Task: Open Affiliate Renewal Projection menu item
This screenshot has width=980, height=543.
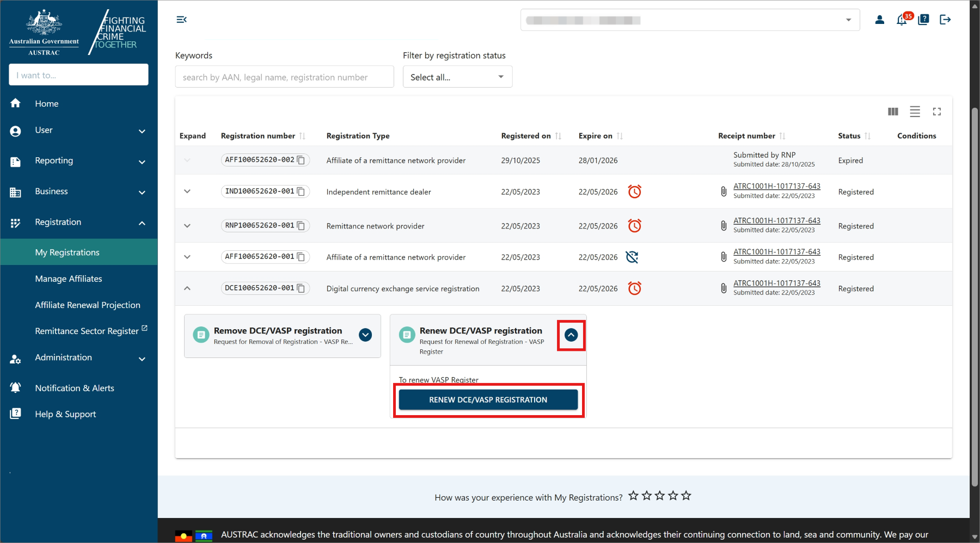Action: 88,305
